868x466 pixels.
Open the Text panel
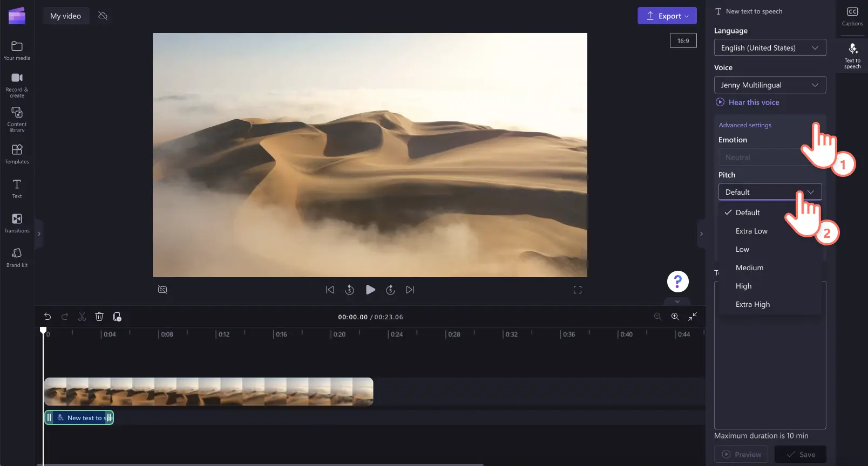[17, 189]
